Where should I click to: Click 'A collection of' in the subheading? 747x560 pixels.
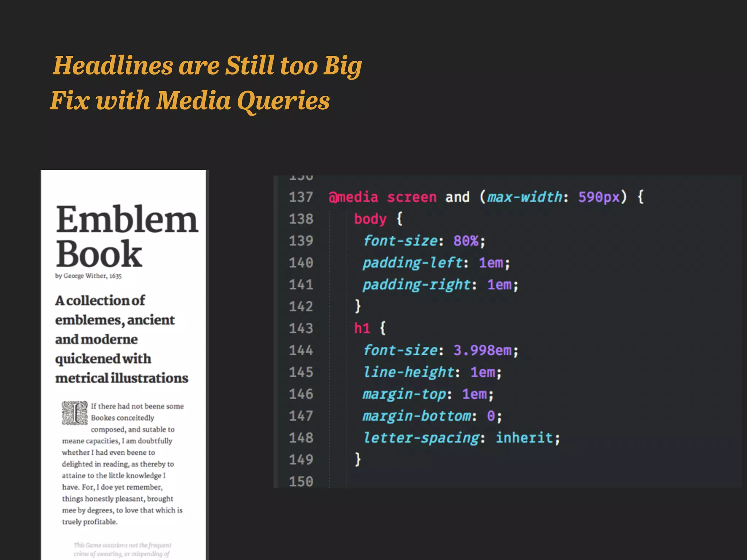(x=100, y=300)
